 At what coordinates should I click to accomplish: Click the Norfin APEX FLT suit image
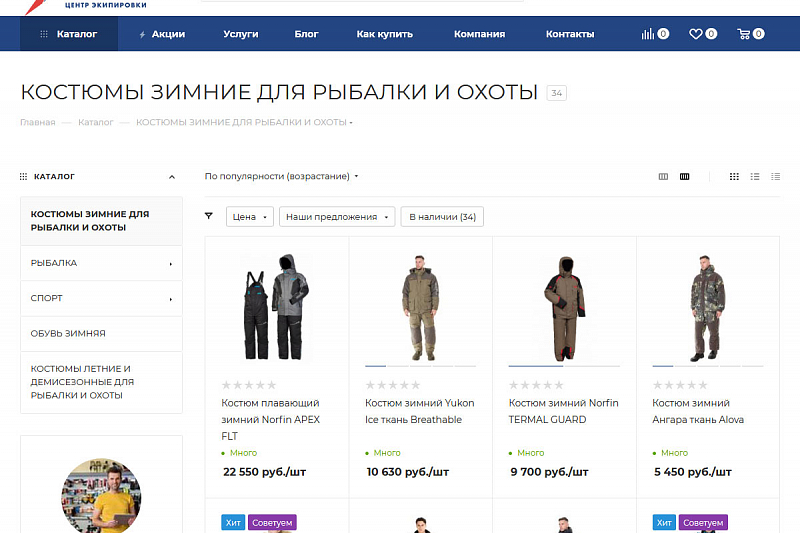[277, 308]
